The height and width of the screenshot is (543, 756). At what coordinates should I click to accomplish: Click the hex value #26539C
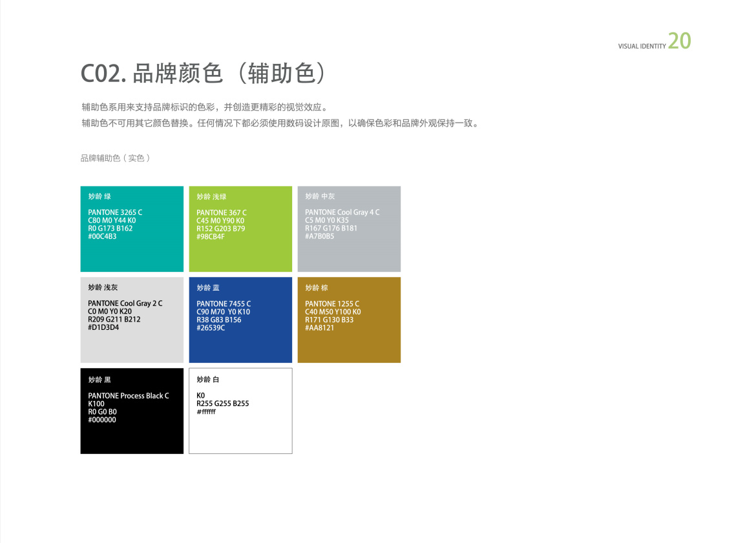(211, 327)
